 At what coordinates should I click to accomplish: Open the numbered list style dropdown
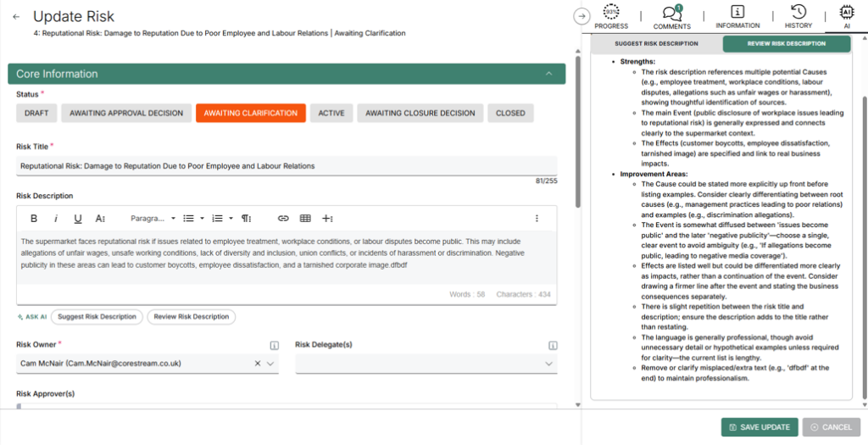pyautogui.click(x=231, y=219)
